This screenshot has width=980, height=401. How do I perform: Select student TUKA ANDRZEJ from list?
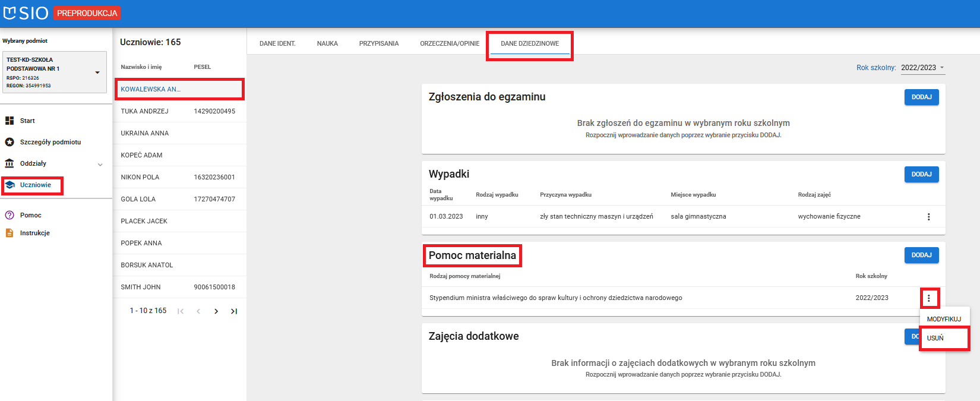[145, 111]
